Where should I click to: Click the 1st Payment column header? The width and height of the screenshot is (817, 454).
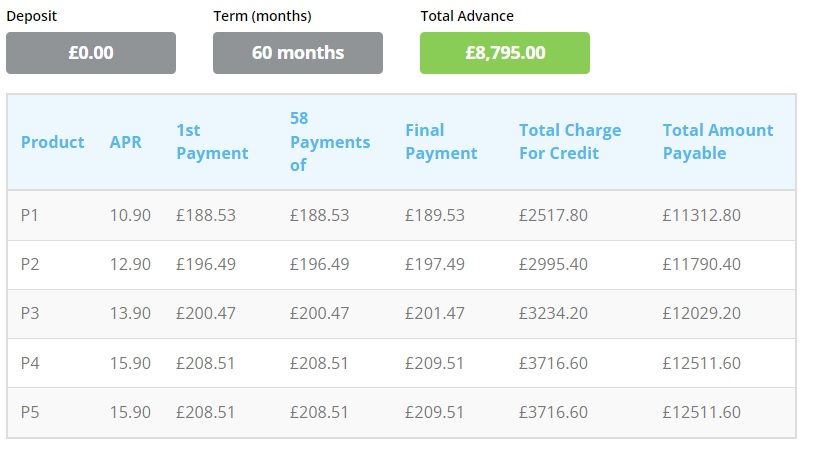[212, 142]
